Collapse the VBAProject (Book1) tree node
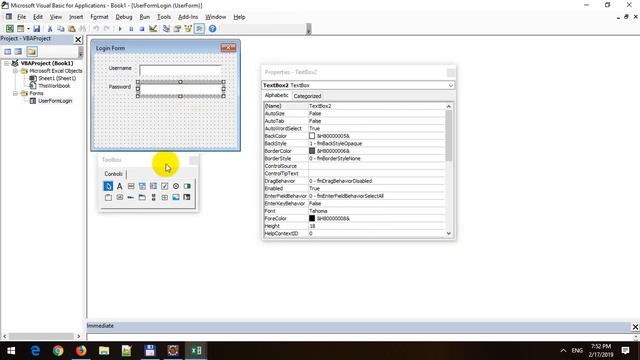Viewport: 640px width, 360px height. click(x=7, y=63)
